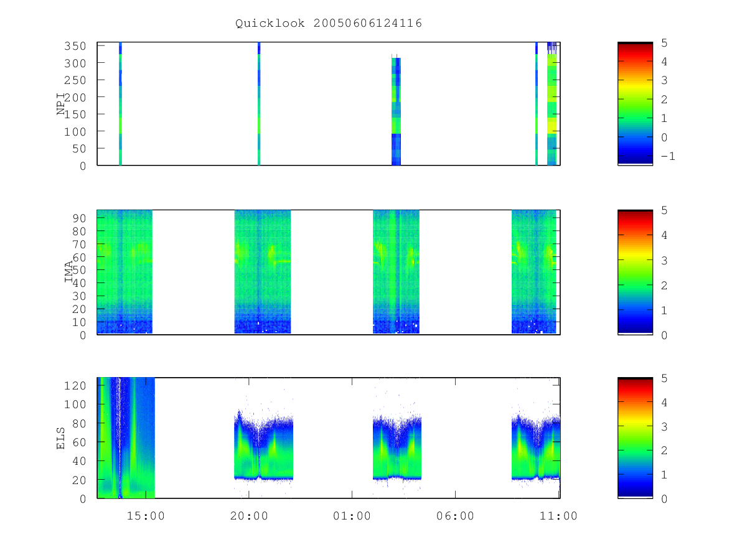The width and height of the screenshot is (747, 560).
Task: Click the 250 tick on NPI axis
Action: point(76,80)
